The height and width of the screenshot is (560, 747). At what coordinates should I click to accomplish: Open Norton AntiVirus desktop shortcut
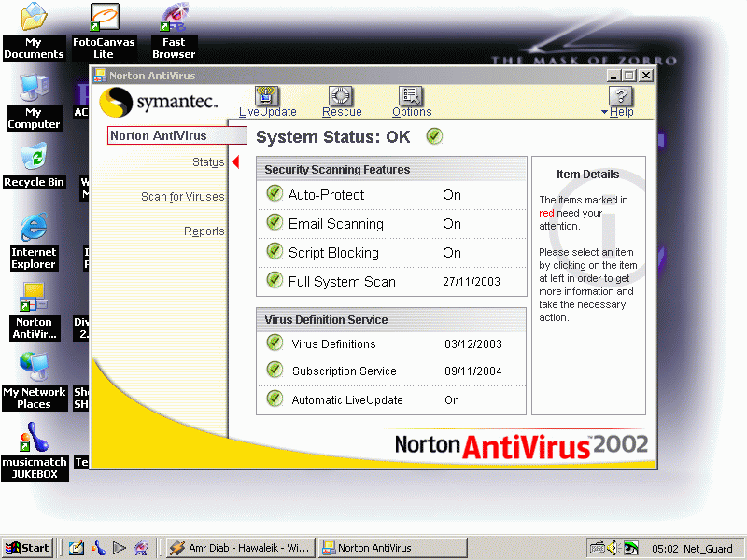34,312
